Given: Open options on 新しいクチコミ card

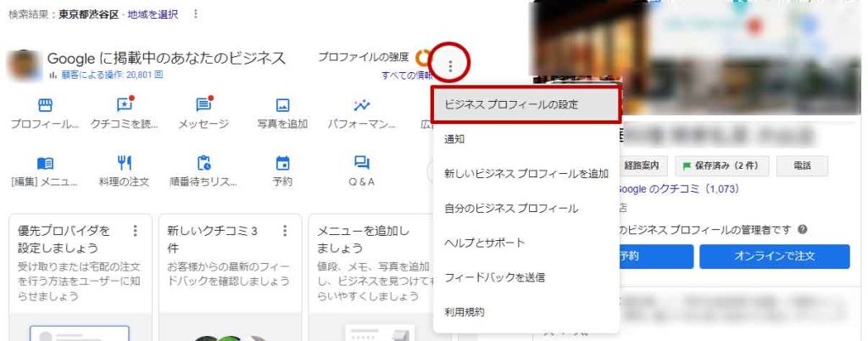Looking at the screenshot, I should (285, 230).
